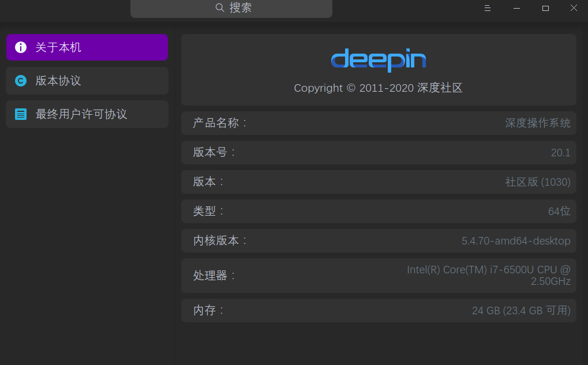Focus the 搜索 search field
Screen dimensions: 588x365
point(231,8)
